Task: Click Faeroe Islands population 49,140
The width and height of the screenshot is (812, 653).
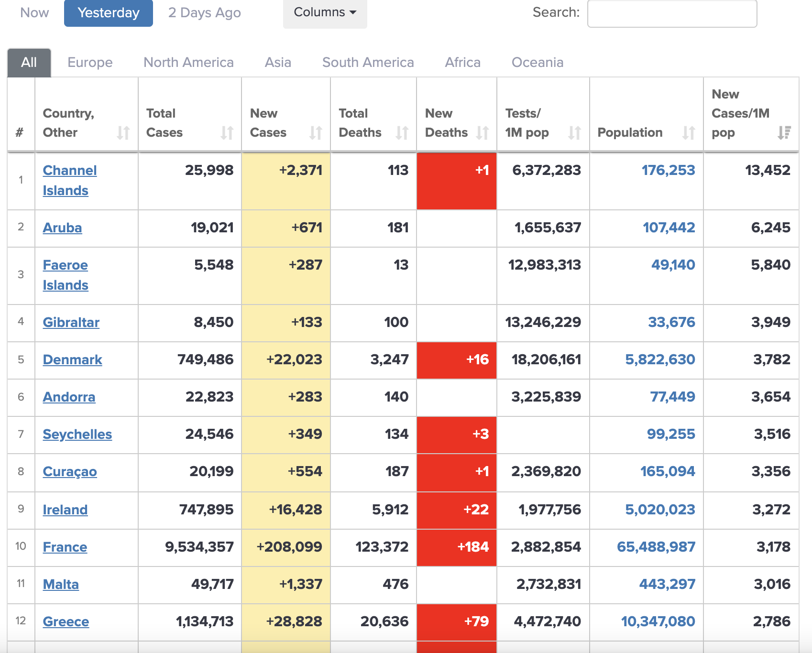Action: click(x=673, y=265)
